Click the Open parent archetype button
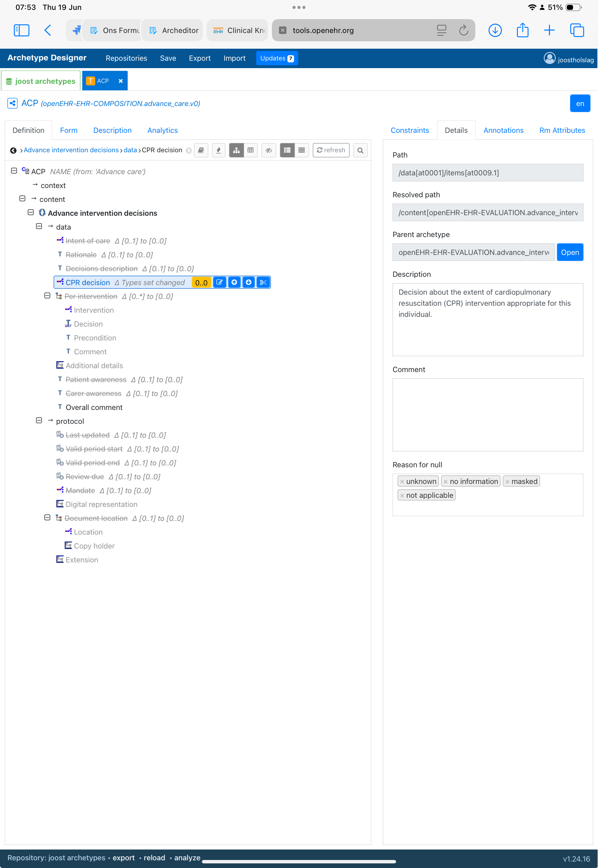Image resolution: width=598 pixels, height=868 pixels. 570,252
